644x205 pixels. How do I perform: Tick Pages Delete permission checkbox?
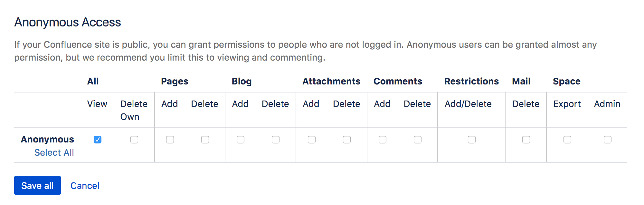tap(205, 140)
